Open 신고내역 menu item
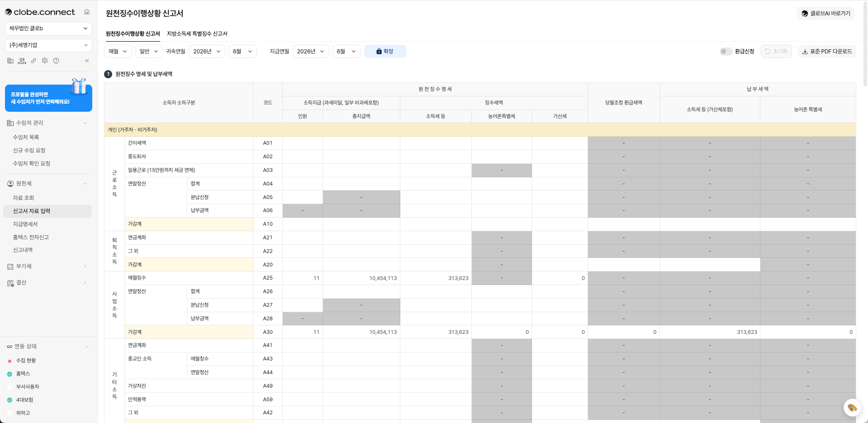Image resolution: width=868 pixels, height=423 pixels. coord(47,250)
